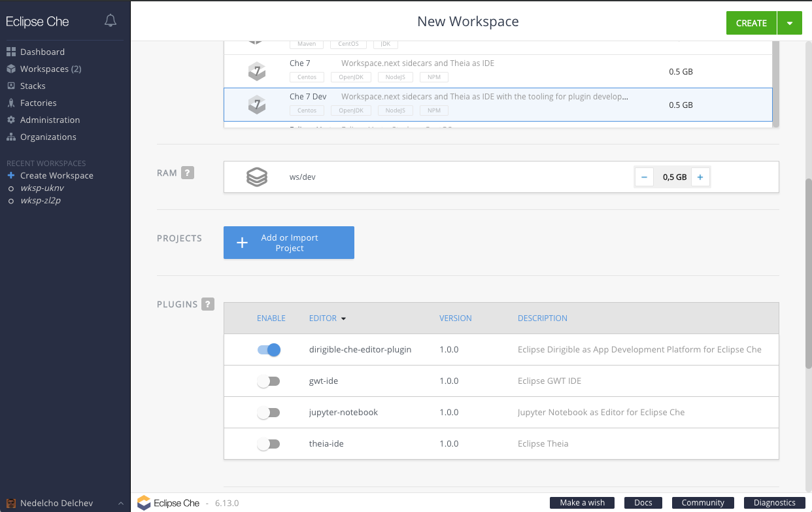812x512 pixels.
Task: Click the Enable column header
Action: pyautogui.click(x=271, y=318)
